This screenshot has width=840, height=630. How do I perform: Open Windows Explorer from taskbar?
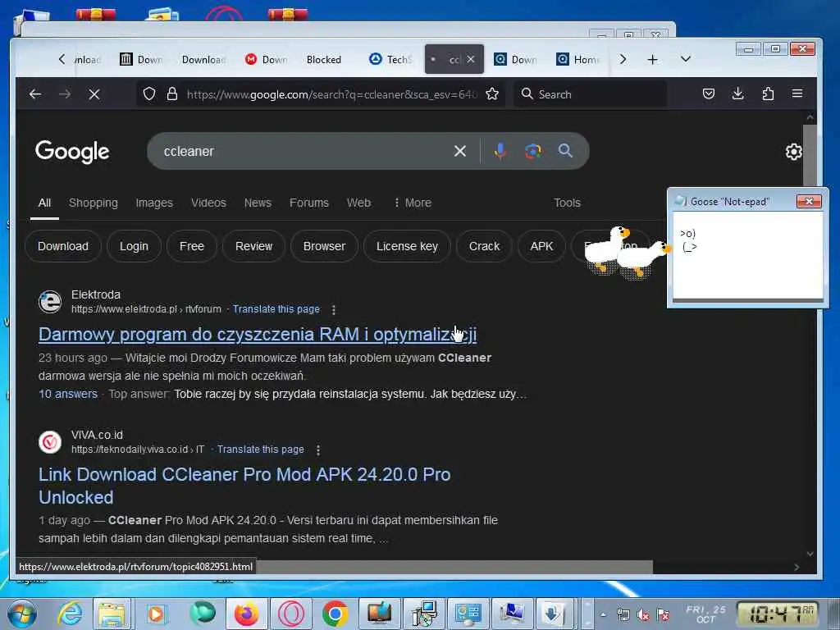point(112,614)
